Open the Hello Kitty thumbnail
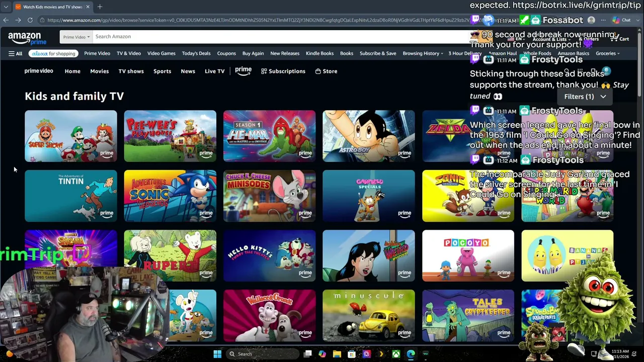Viewport: 644px width, 362px height. click(x=270, y=256)
